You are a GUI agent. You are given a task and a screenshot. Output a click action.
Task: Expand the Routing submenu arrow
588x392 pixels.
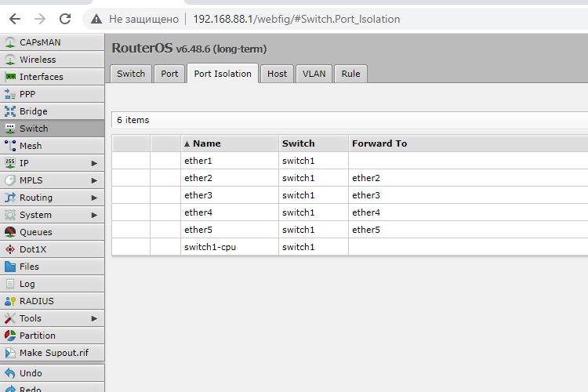94,198
